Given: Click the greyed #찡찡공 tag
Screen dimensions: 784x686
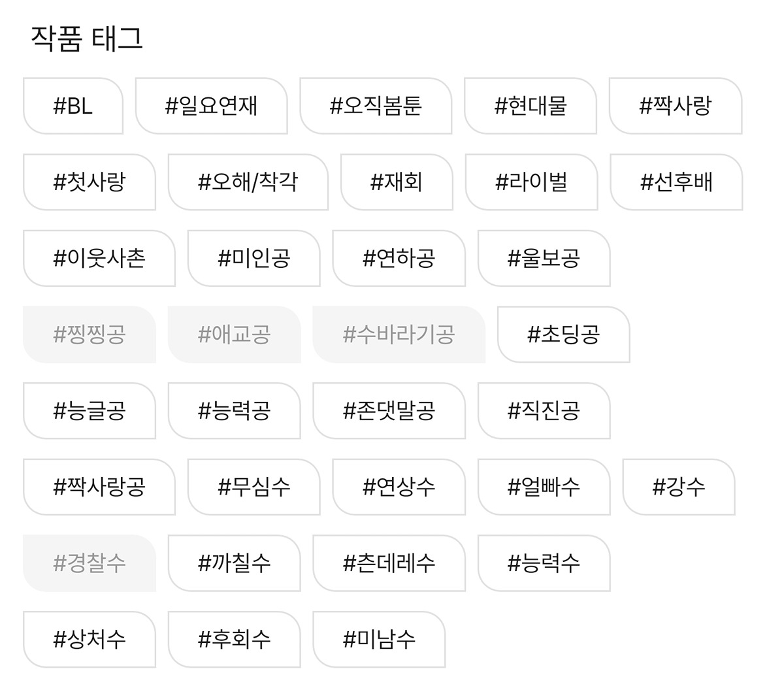Looking at the screenshot, I should click(90, 335).
